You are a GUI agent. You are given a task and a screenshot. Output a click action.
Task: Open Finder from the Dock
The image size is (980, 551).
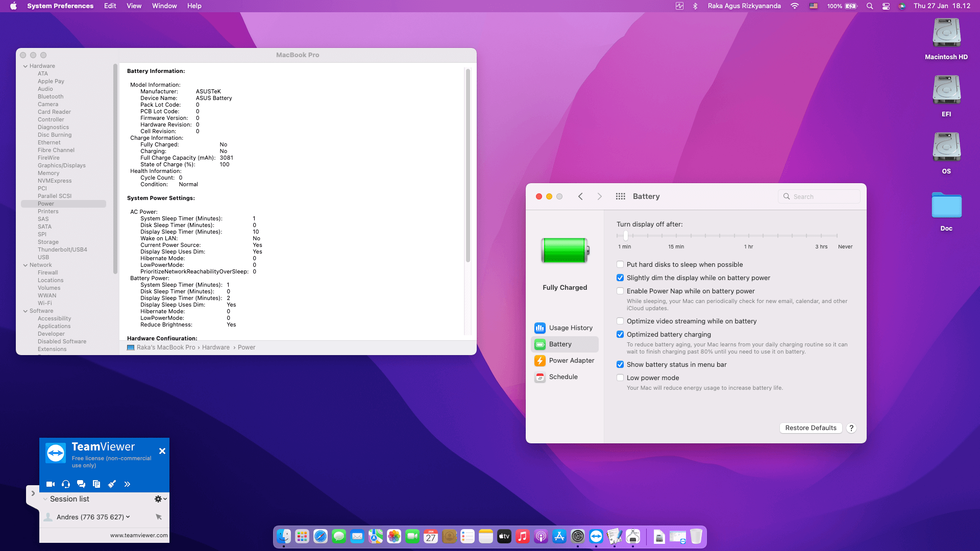pos(284,537)
